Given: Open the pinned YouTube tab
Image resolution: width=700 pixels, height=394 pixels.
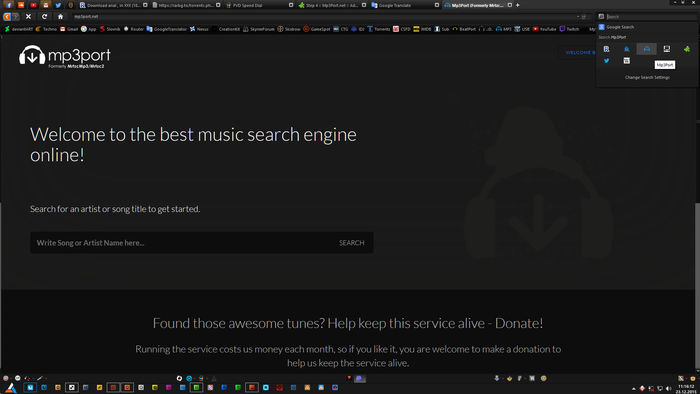Looking at the screenshot, I should (x=33, y=5).
